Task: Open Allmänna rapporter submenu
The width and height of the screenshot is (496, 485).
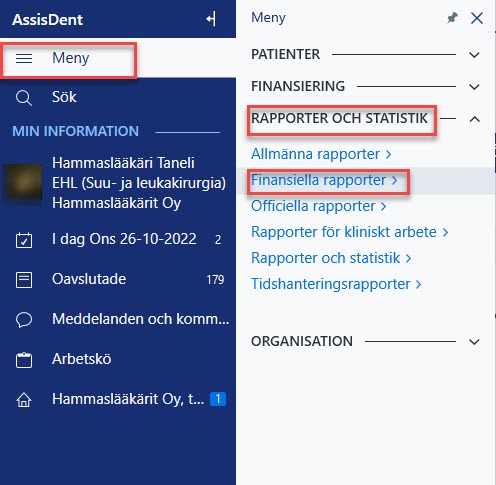Action: (321, 154)
